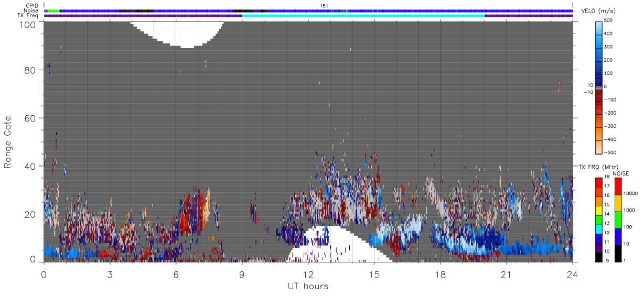
Task: Click the "CPID" row label
Action: pyautogui.click(x=32, y=6)
